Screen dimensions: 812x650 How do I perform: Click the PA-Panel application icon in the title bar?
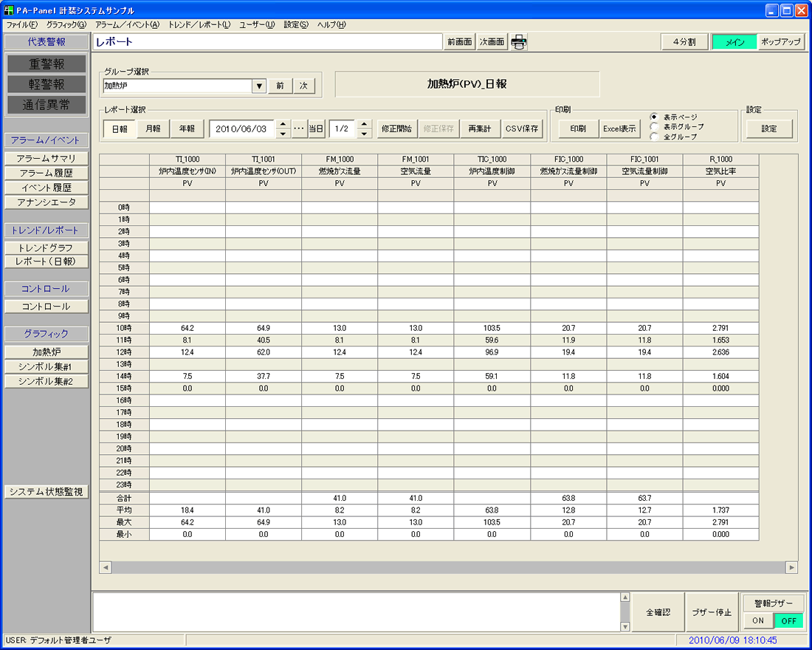click(x=8, y=10)
